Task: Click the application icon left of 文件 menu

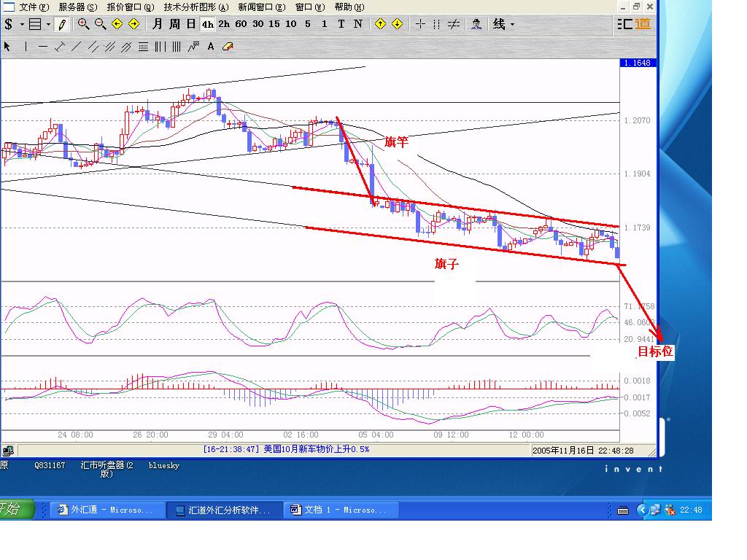Action: click(x=9, y=7)
